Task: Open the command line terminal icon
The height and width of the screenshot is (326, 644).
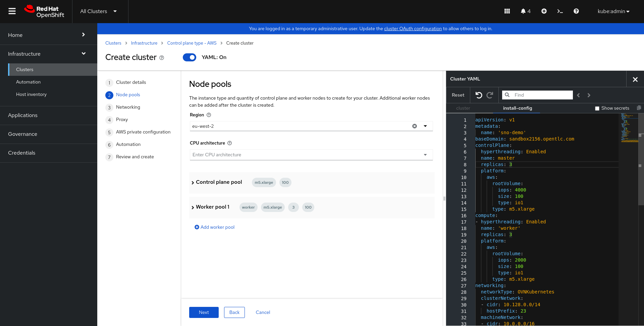Action: click(560, 11)
